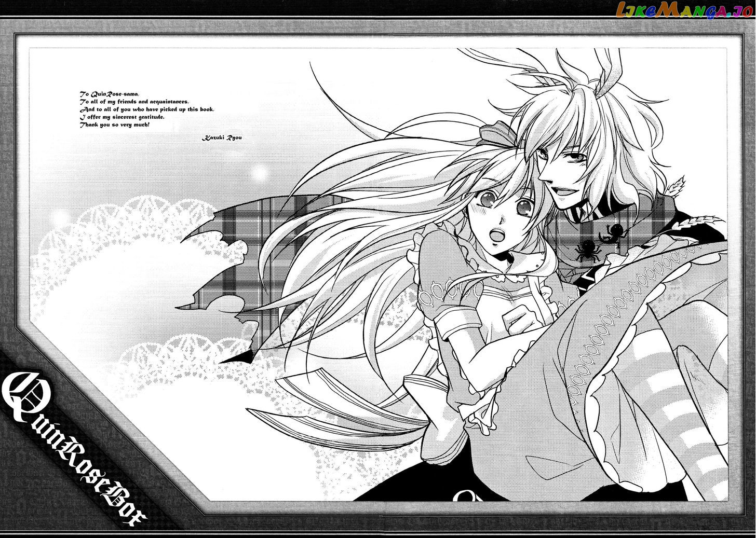Viewport: 756px width, 538px height.
Task: Click the 'Kazuki Ryou' signature
Action: point(221,137)
